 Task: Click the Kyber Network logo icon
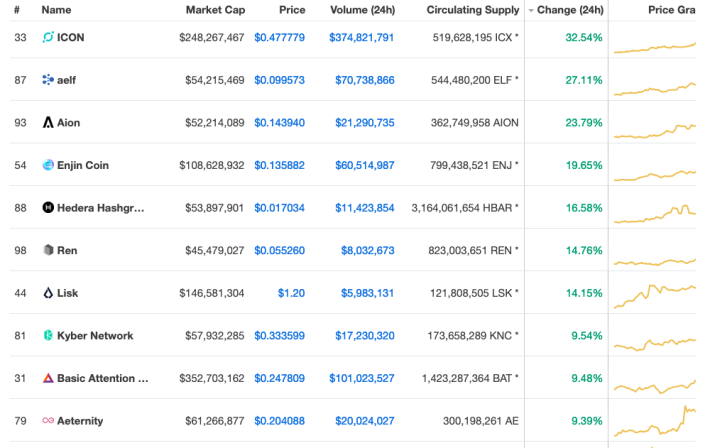48,336
